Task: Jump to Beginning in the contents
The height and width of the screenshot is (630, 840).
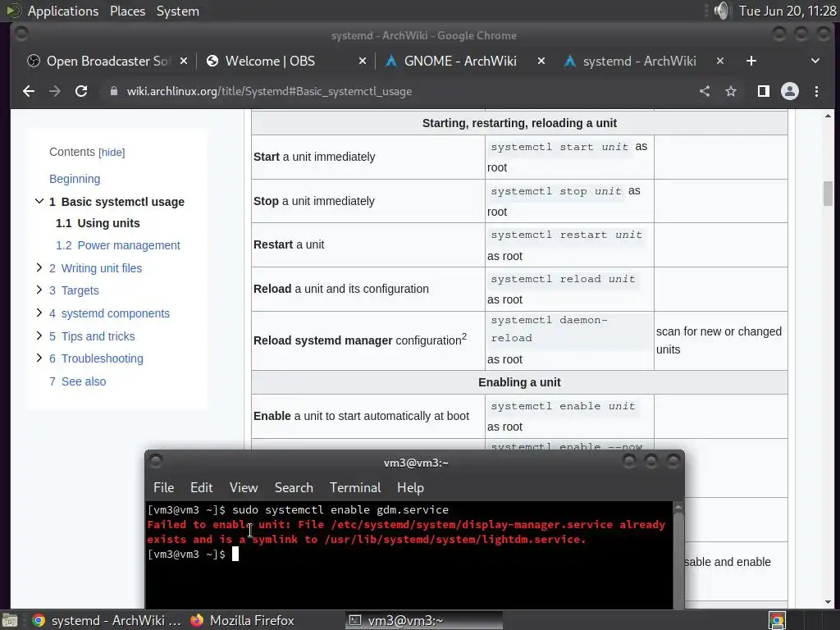Action: [75, 179]
